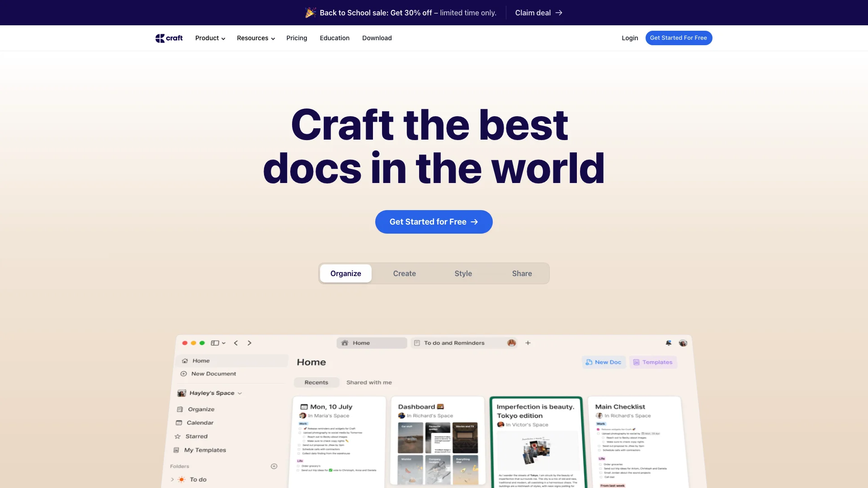868x488 pixels.
Task: Click the New Doc icon button
Action: (x=604, y=361)
